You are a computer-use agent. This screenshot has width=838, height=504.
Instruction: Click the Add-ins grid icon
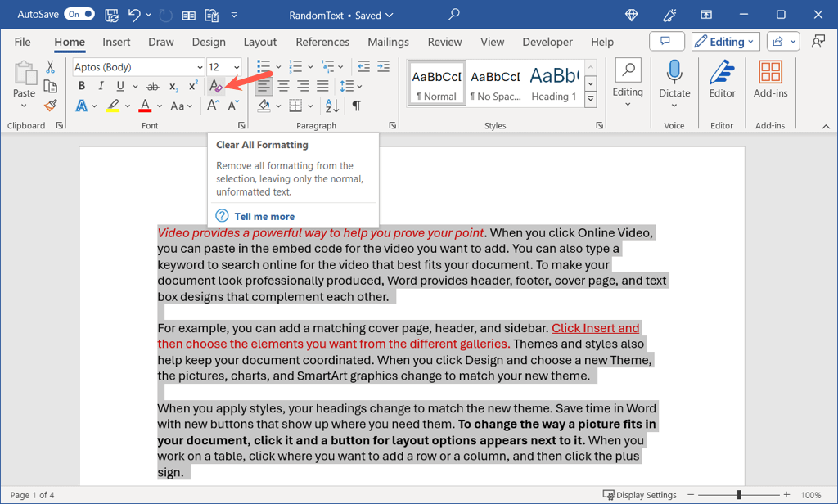click(x=770, y=74)
